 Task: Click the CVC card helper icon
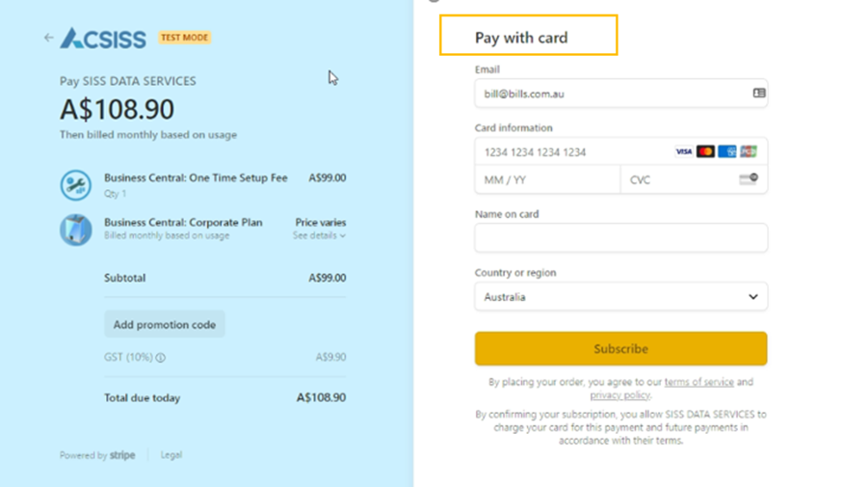(x=749, y=179)
